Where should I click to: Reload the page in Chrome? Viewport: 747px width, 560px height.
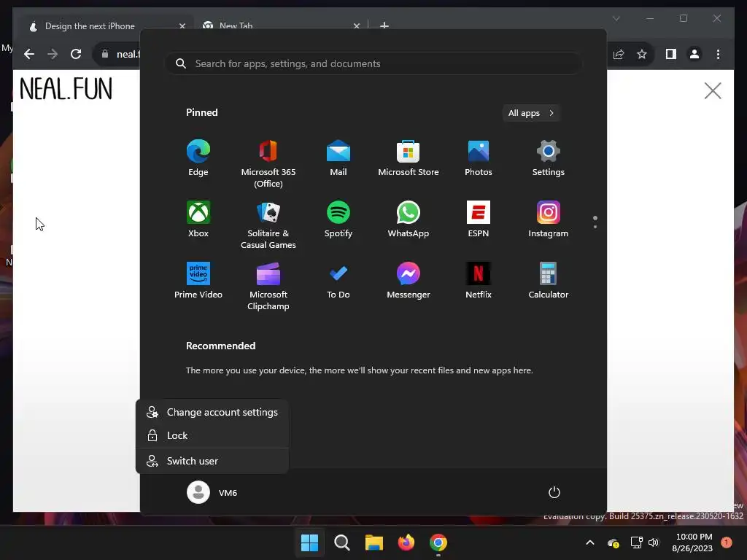point(76,54)
